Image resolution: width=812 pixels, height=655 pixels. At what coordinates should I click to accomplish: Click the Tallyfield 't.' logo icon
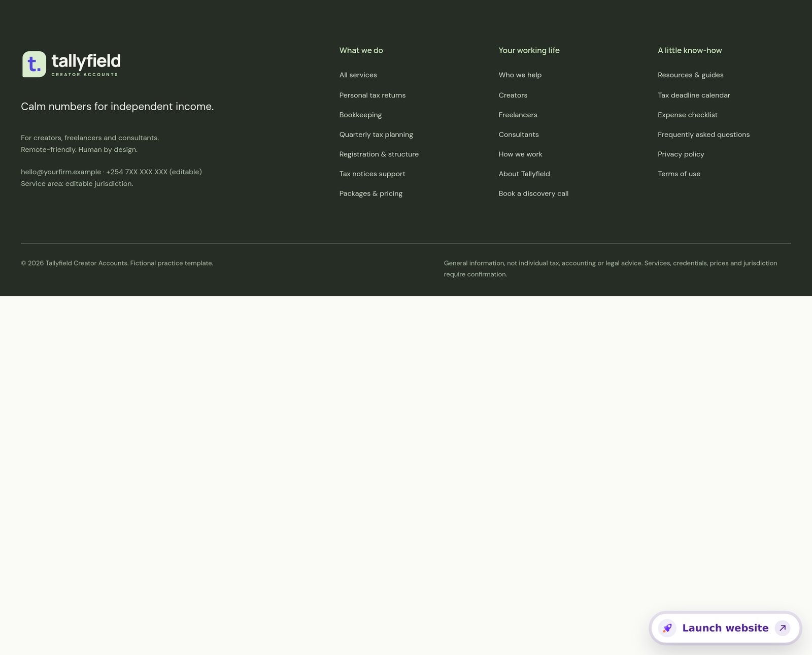(x=34, y=64)
